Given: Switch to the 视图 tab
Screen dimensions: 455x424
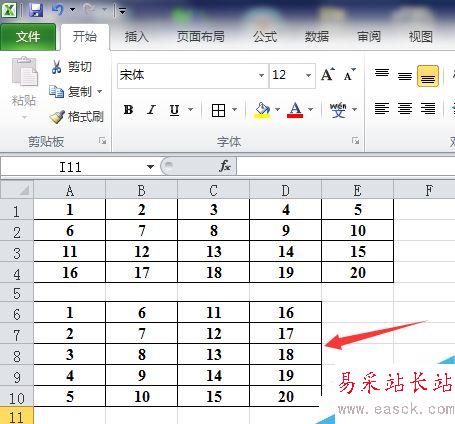Looking at the screenshot, I should (x=421, y=37).
